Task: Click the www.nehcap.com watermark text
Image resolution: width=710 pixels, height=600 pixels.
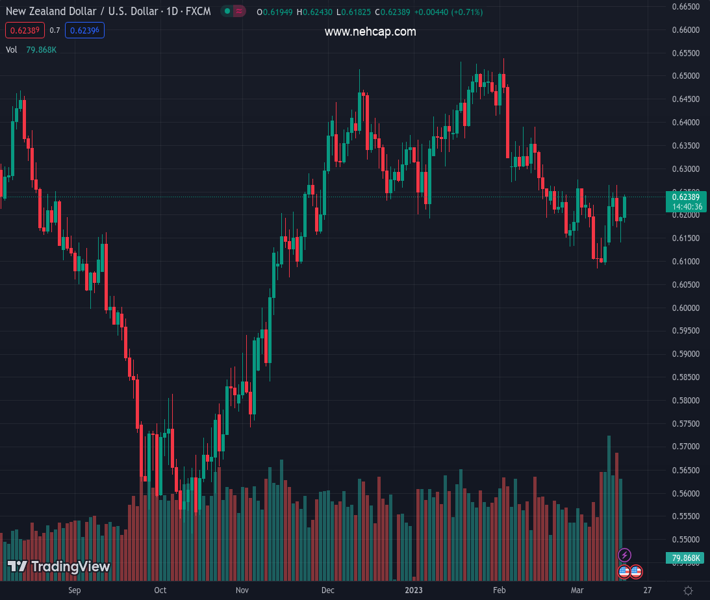Action: tap(370, 32)
